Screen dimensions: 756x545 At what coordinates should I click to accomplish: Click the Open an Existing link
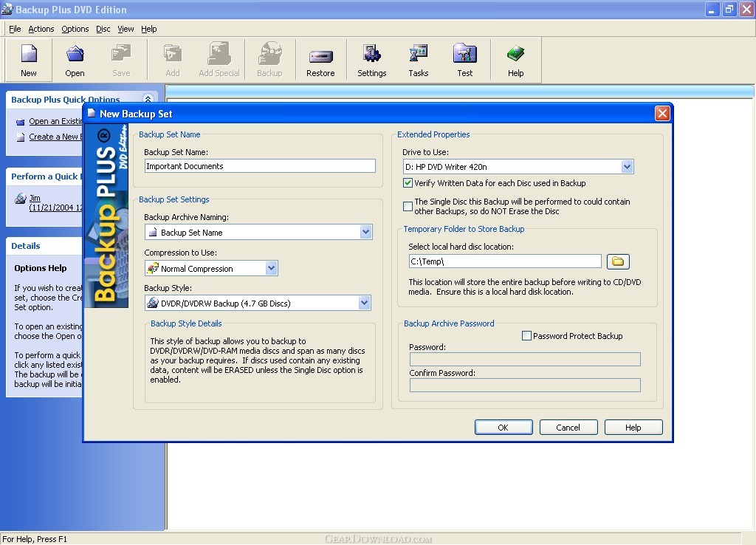click(x=55, y=122)
